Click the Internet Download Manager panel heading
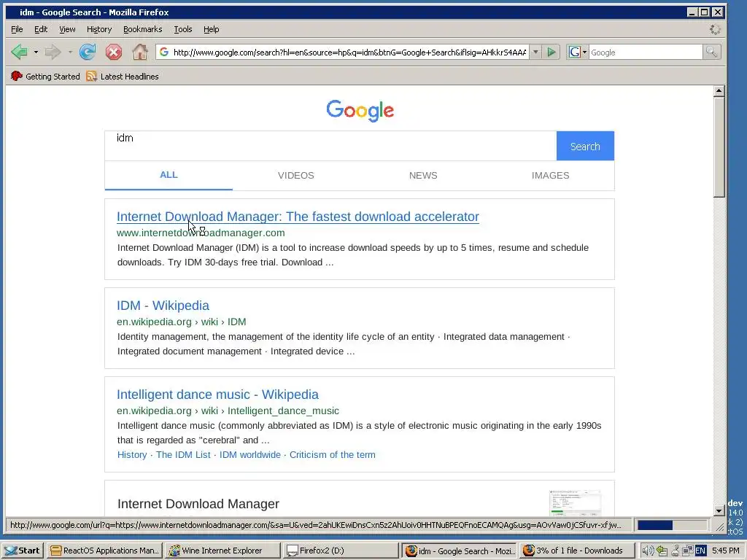747x560 pixels. tap(198, 504)
